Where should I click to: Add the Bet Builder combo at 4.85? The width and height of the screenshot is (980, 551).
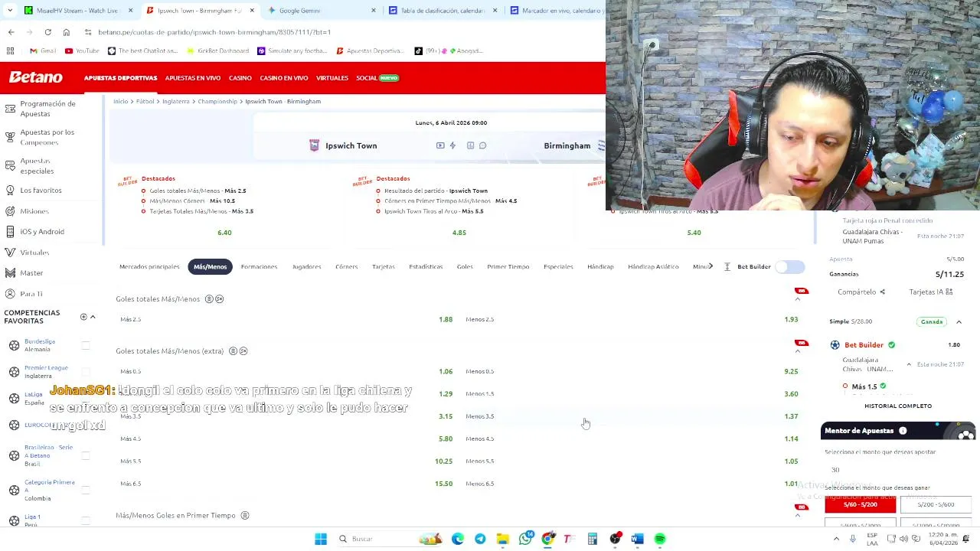click(459, 233)
